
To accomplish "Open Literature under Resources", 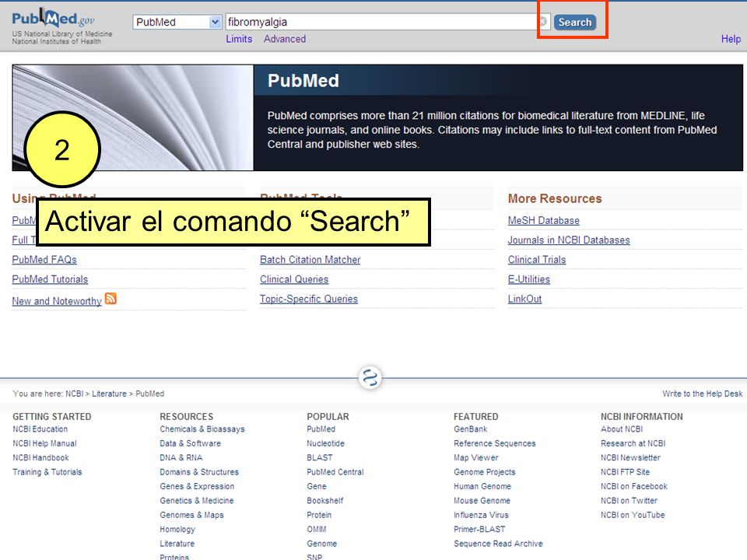I will click(177, 544).
